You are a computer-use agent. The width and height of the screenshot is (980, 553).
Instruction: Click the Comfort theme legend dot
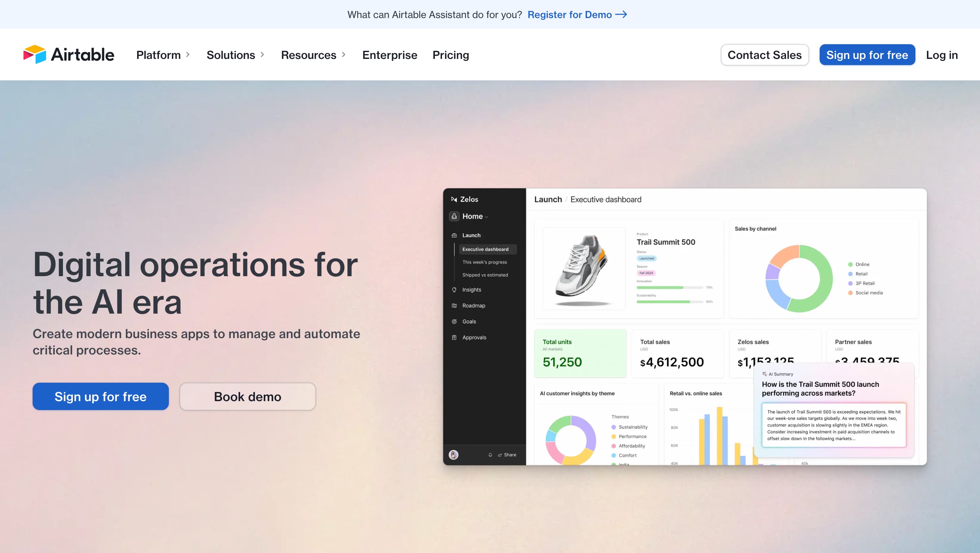click(614, 456)
